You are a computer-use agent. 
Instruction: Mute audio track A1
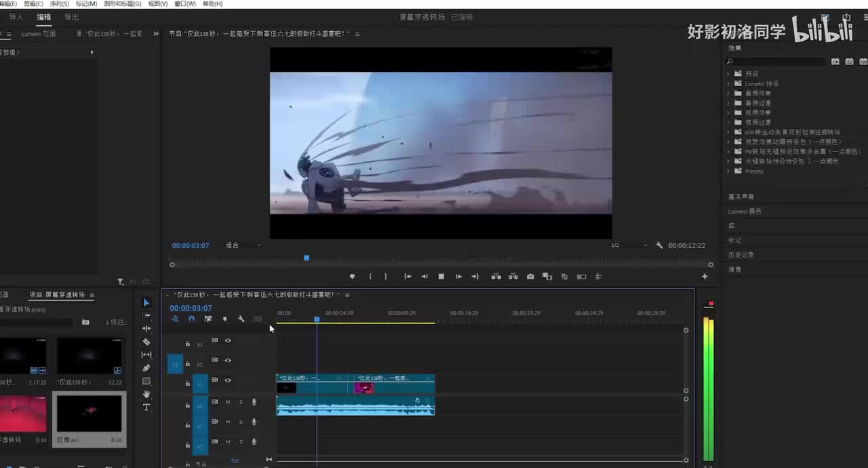click(x=228, y=402)
